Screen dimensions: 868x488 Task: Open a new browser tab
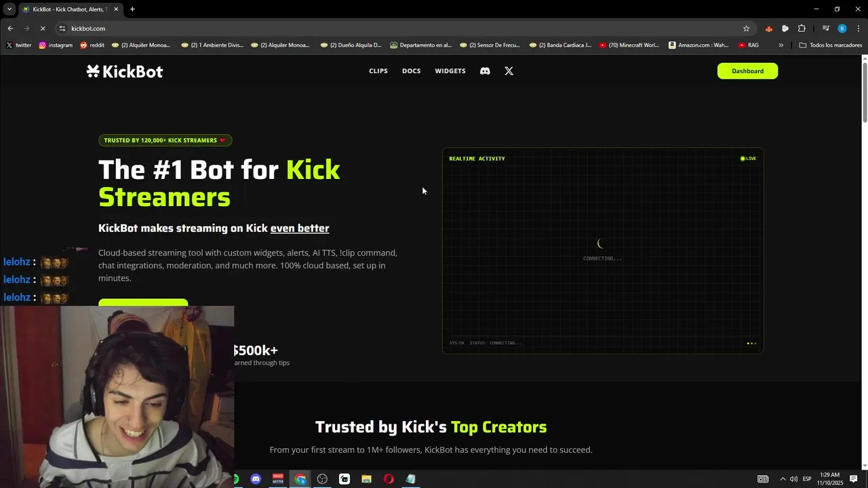point(132,9)
